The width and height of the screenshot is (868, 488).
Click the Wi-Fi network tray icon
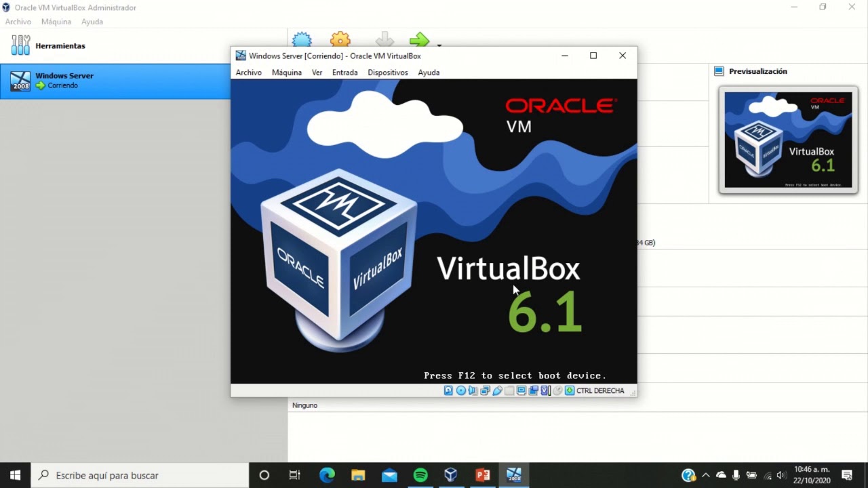(767, 475)
